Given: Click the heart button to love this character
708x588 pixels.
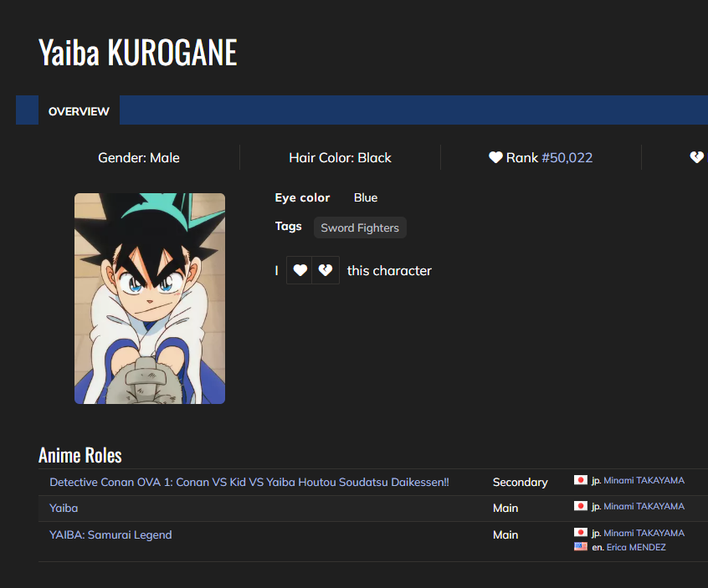Looking at the screenshot, I should point(300,270).
